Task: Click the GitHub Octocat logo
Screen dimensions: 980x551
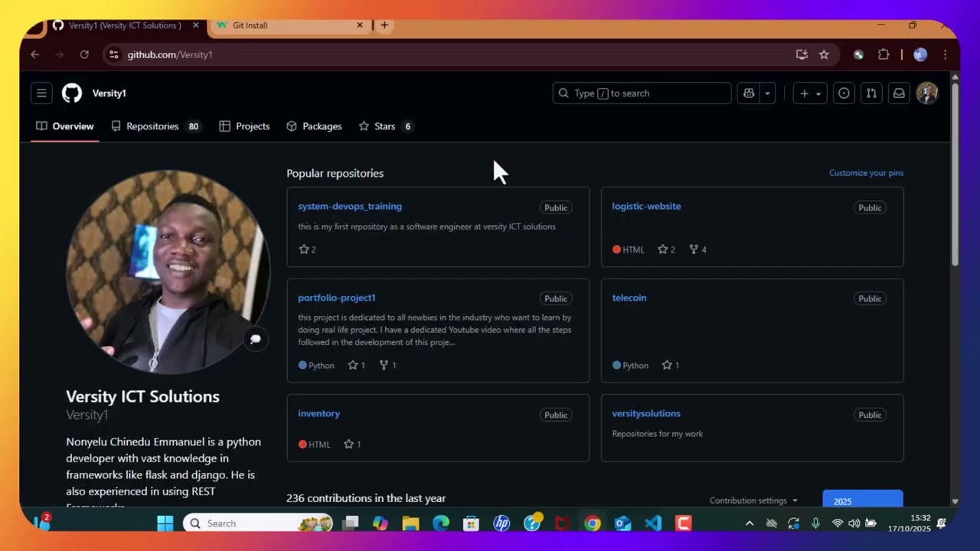Action: click(71, 93)
